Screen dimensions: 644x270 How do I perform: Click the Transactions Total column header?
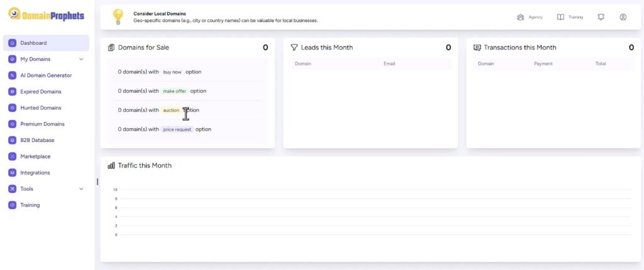[x=601, y=64]
